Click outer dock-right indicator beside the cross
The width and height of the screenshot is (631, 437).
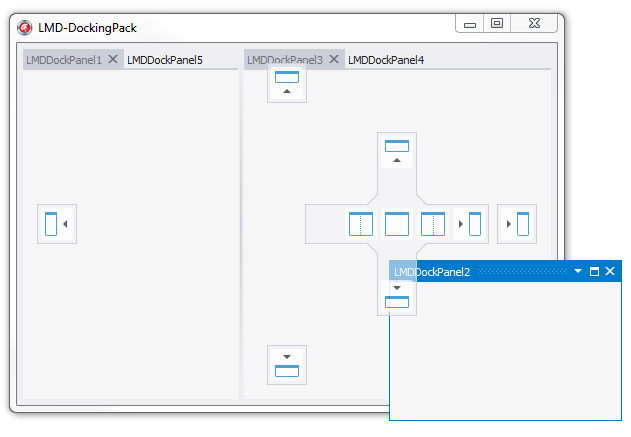(517, 224)
